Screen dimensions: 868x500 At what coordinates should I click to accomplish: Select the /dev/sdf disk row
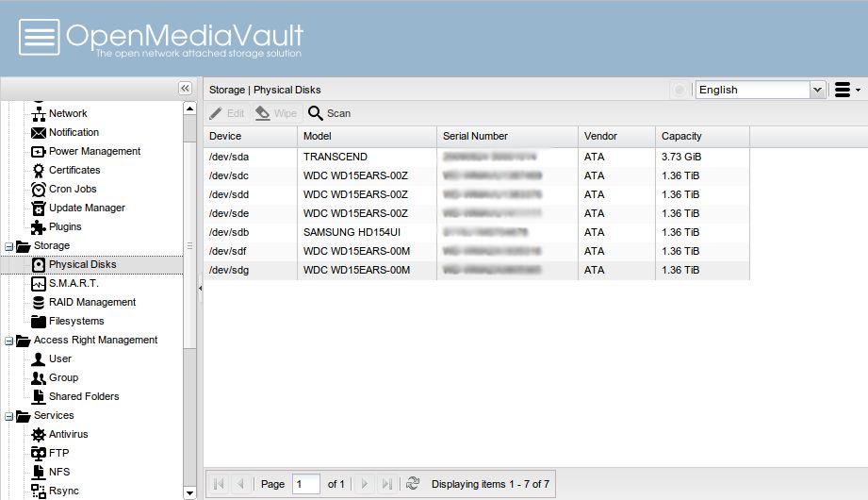pyautogui.click(x=477, y=251)
